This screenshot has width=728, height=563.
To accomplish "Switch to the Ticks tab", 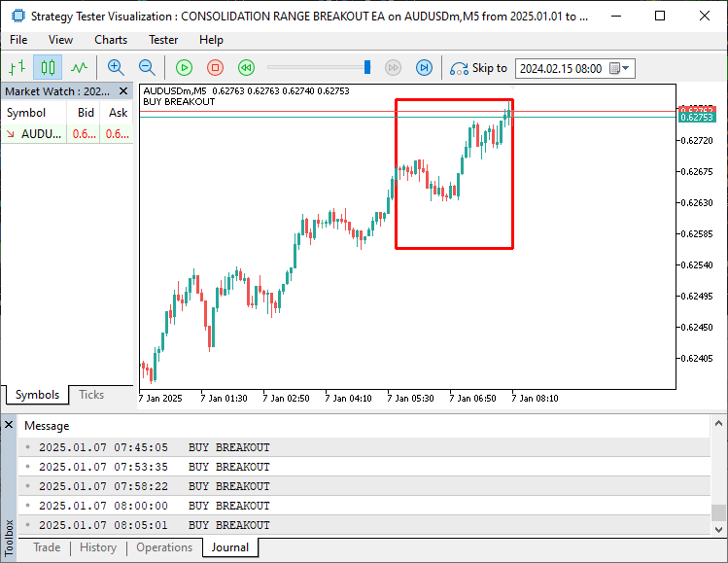I will tap(91, 395).
